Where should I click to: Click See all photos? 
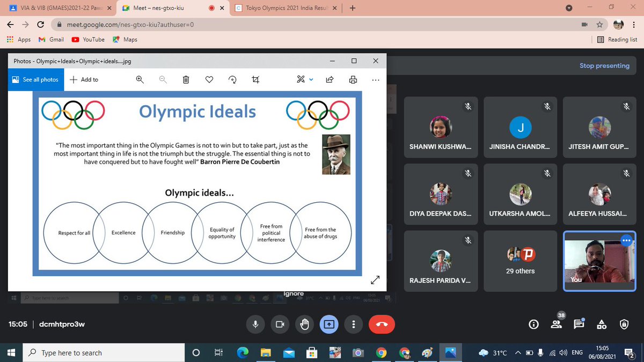(35, 79)
